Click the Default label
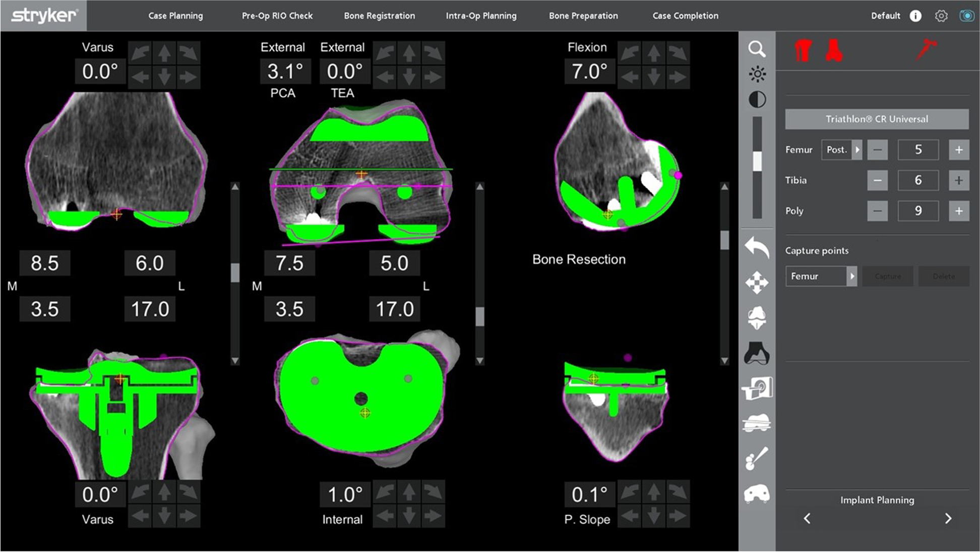The image size is (980, 552). (x=885, y=16)
